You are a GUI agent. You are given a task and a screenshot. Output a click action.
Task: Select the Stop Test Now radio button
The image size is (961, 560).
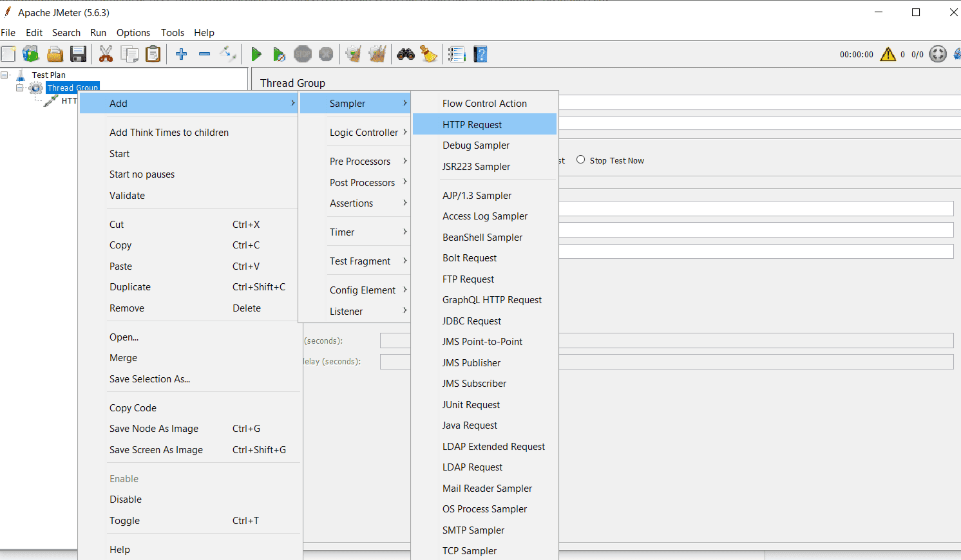click(x=581, y=160)
